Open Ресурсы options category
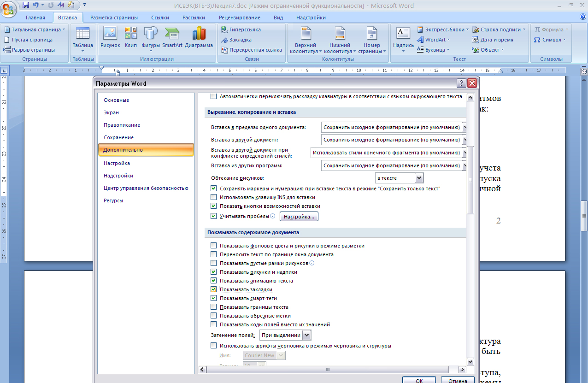Viewport: 588px width, 383px height. 146,200
